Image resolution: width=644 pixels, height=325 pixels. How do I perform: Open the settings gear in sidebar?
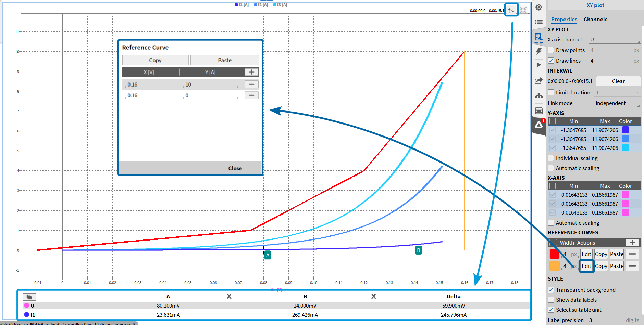[x=539, y=7]
